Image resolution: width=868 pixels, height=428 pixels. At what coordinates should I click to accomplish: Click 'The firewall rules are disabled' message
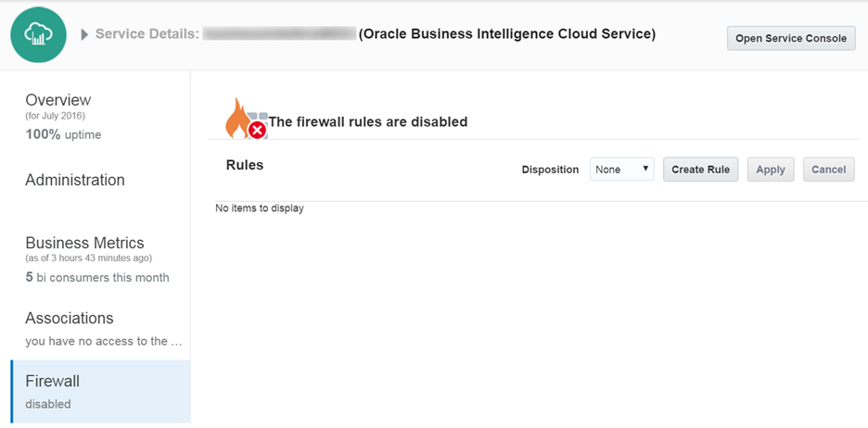(x=367, y=121)
